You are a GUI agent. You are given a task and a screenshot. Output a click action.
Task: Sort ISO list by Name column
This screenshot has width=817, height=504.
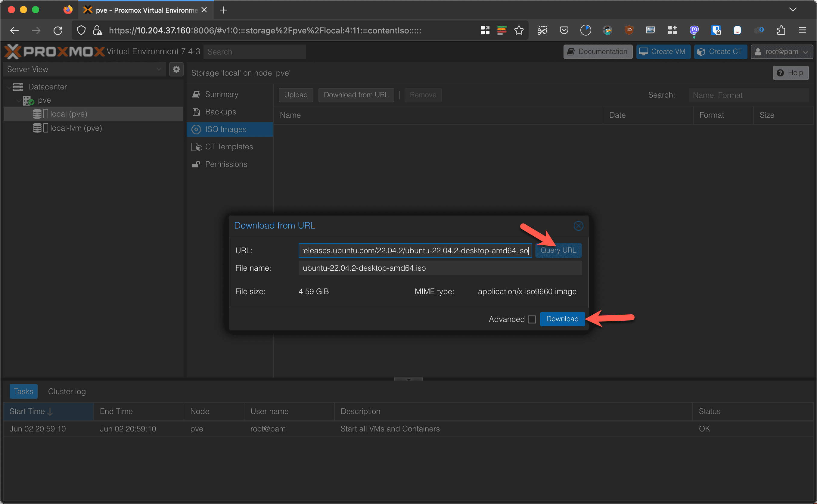[x=438, y=115]
